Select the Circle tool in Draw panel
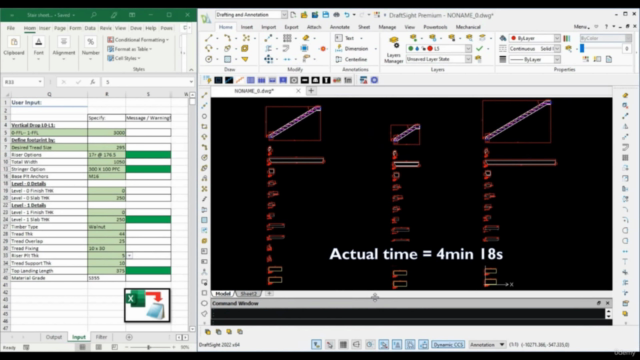Screen dimensions: 640x360 point(209,59)
